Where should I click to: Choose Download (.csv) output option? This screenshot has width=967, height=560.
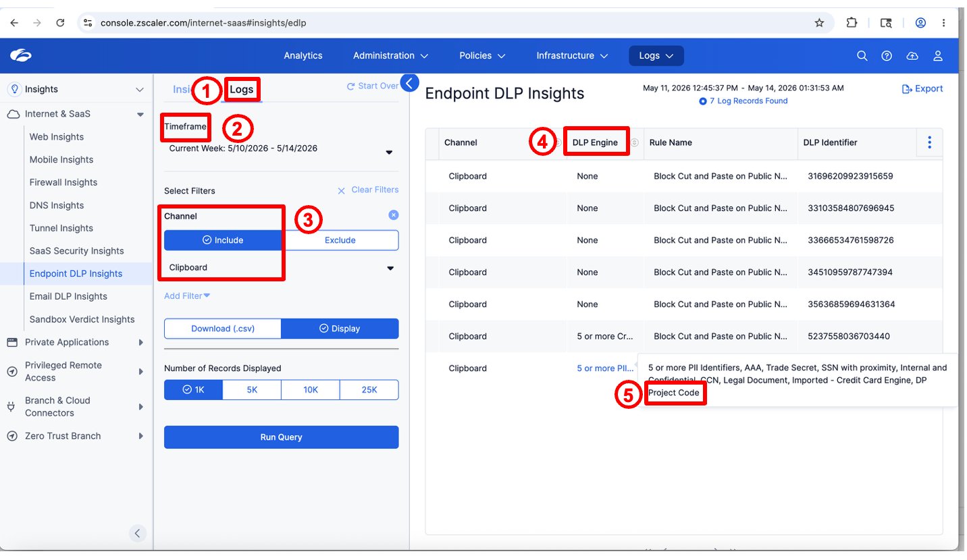pos(222,329)
